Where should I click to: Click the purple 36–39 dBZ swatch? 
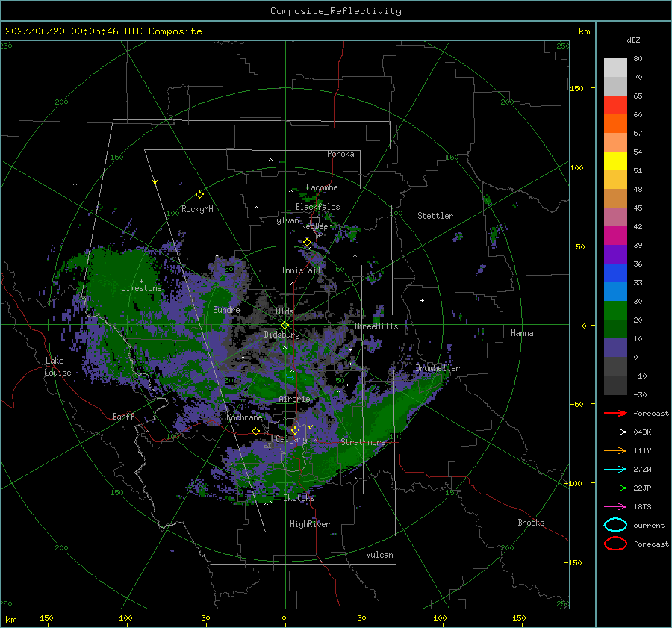point(615,255)
